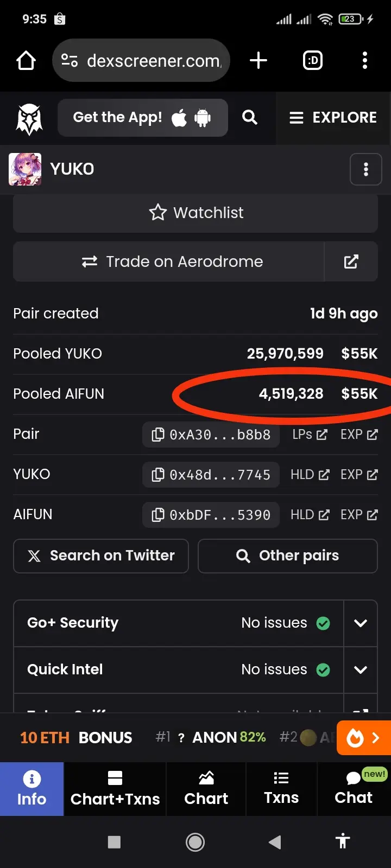
Task: Open YUKO three-dot options menu
Action: coord(365,169)
